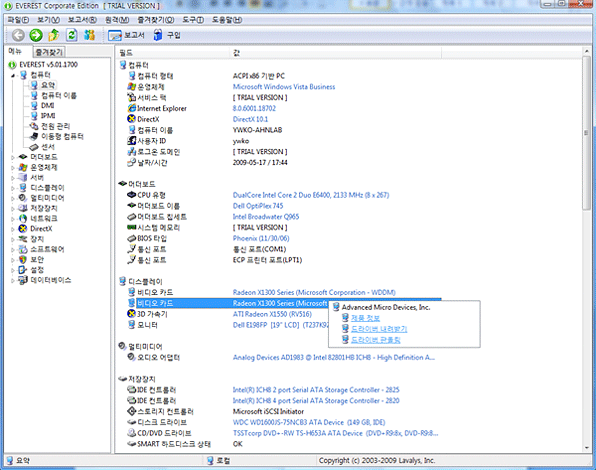The height and width of the screenshot is (470, 596).
Task: Select the 요약 summary tree item
Action: pyautogui.click(x=48, y=85)
